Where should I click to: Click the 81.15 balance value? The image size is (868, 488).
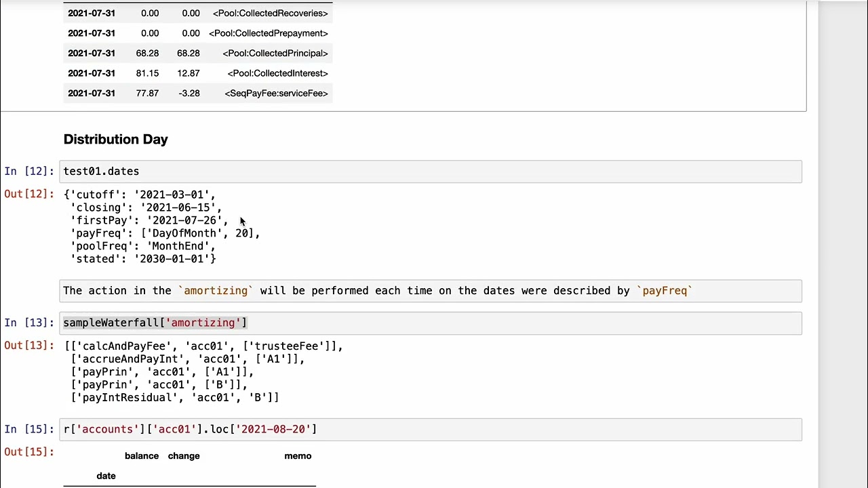point(147,73)
